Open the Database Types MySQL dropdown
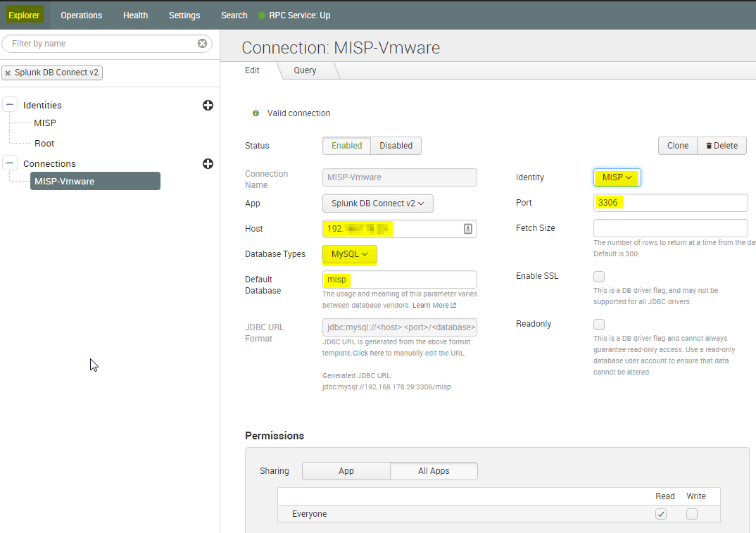Image resolution: width=756 pixels, height=533 pixels. point(350,254)
